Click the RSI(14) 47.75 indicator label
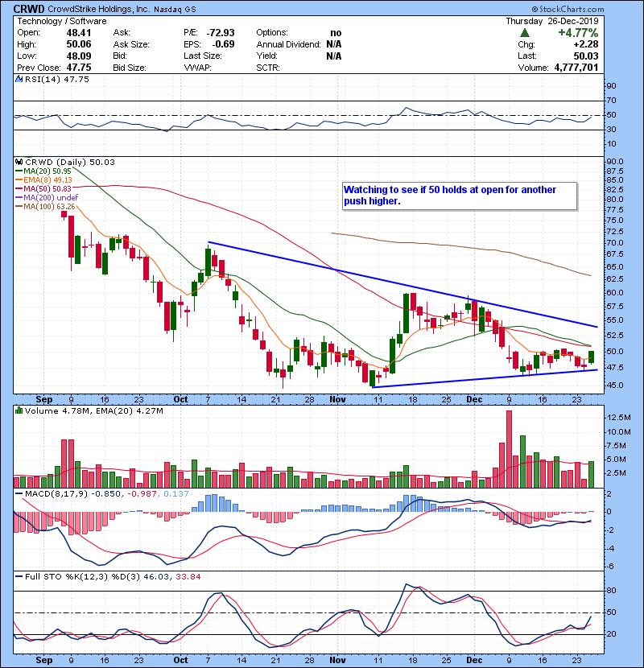Screen dimensions: 644x668 pos(56,79)
